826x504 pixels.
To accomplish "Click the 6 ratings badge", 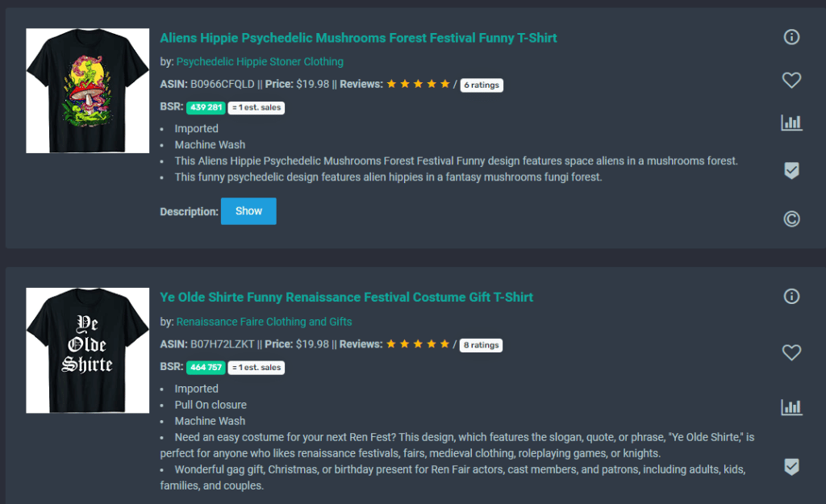I will point(482,85).
